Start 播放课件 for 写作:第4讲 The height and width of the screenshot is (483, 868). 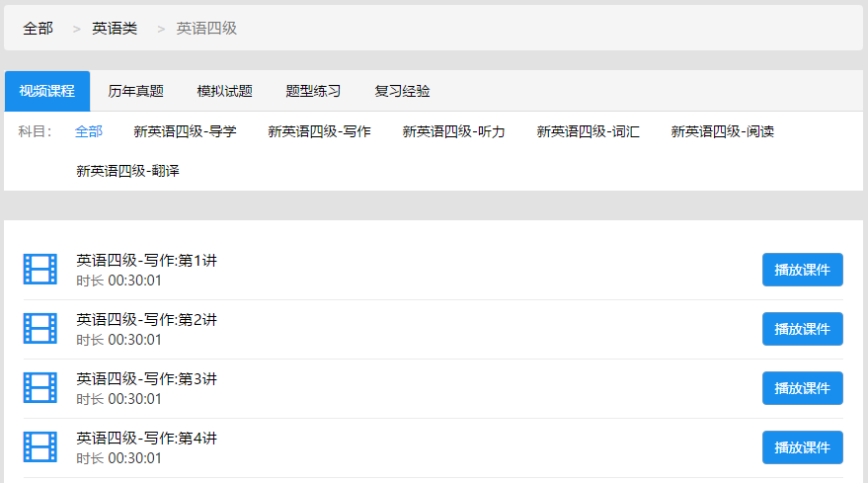tap(802, 447)
